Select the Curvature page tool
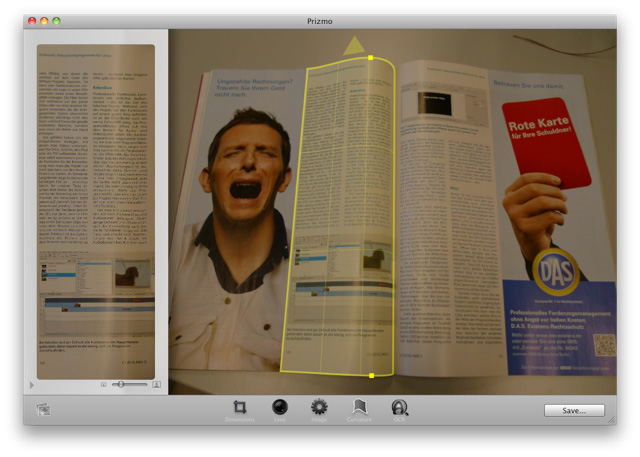640x457 pixels. 359,410
